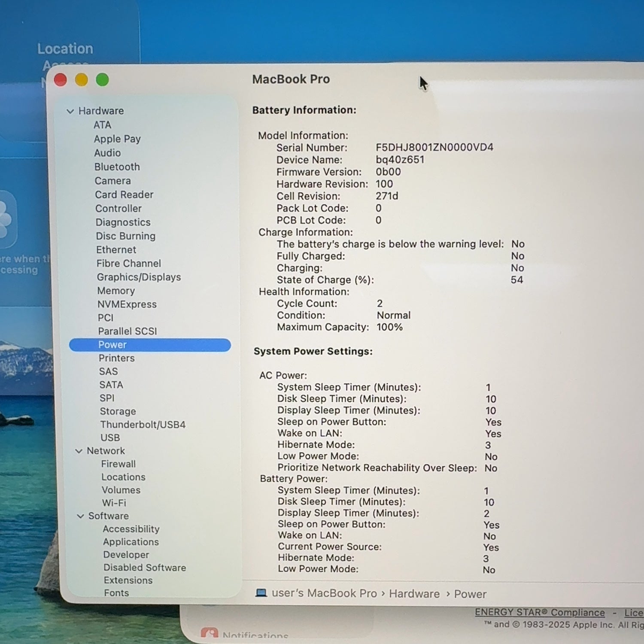Open Diagnostics in the sidebar
Image resolution: width=644 pixels, height=644 pixels.
click(123, 222)
